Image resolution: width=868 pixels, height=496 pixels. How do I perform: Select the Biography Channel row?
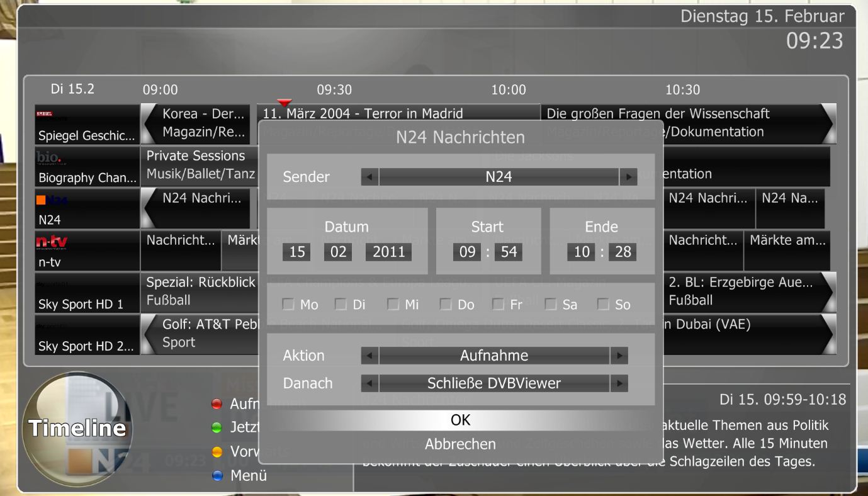click(x=87, y=166)
